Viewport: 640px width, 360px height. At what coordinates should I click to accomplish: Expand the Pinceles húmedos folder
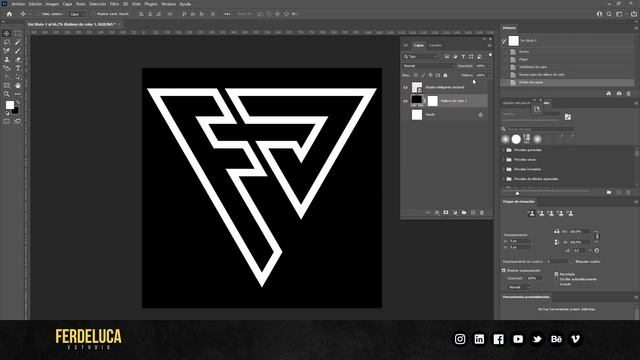[503, 169]
